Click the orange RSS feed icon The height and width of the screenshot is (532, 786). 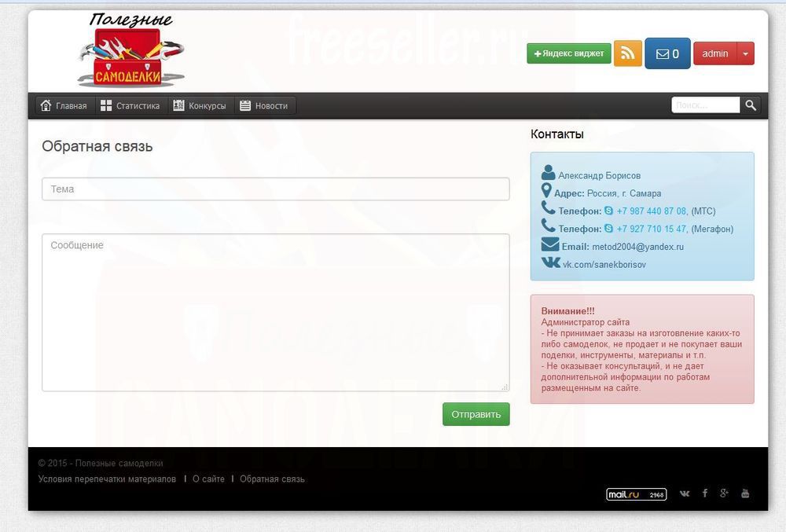pyautogui.click(x=627, y=53)
